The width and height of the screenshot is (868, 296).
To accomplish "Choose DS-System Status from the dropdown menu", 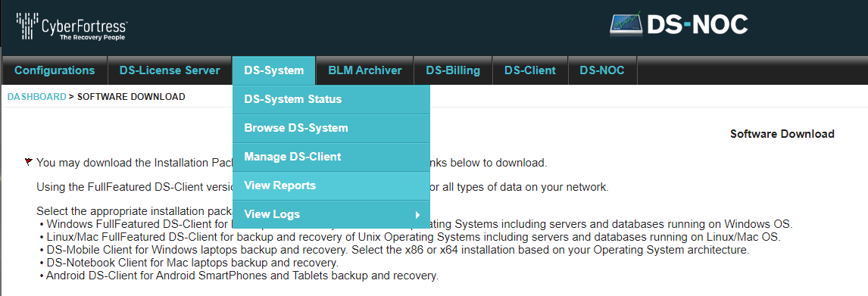I will pyautogui.click(x=331, y=100).
